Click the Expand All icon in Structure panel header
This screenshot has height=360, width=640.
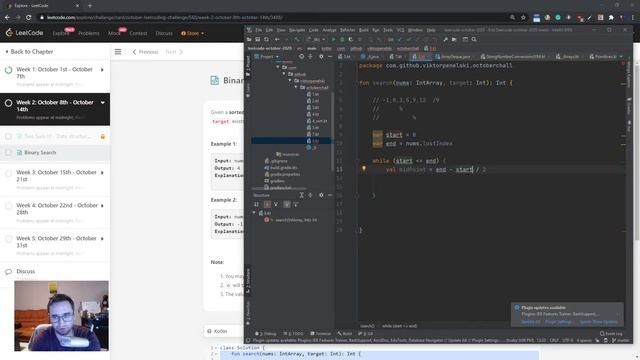coord(301,195)
